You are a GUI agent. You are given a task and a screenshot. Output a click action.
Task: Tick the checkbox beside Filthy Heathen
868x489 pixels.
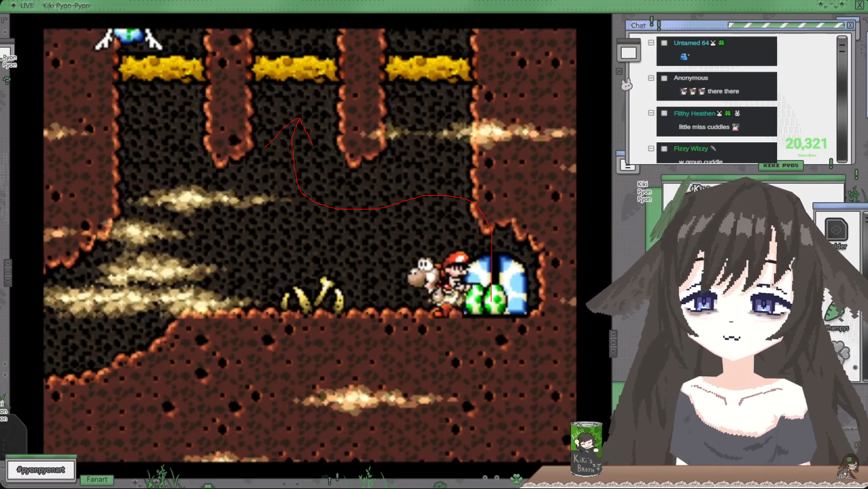[664, 114]
